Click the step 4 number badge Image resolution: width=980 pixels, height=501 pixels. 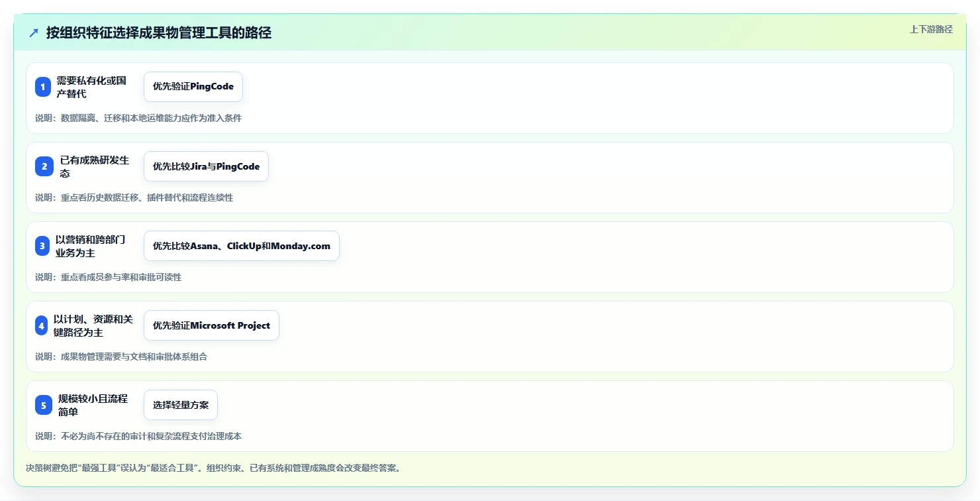point(42,325)
